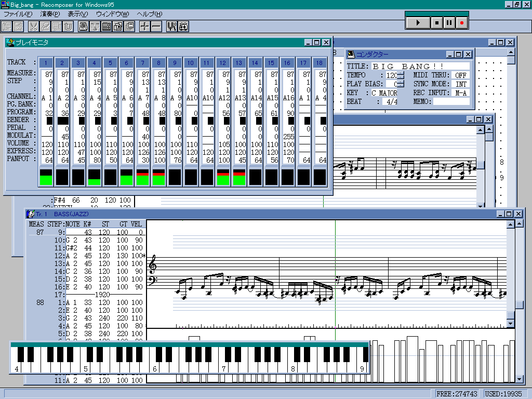The width and height of the screenshot is (532, 399).
Task: Select track 18 header in Play Monitor
Action: [320, 63]
